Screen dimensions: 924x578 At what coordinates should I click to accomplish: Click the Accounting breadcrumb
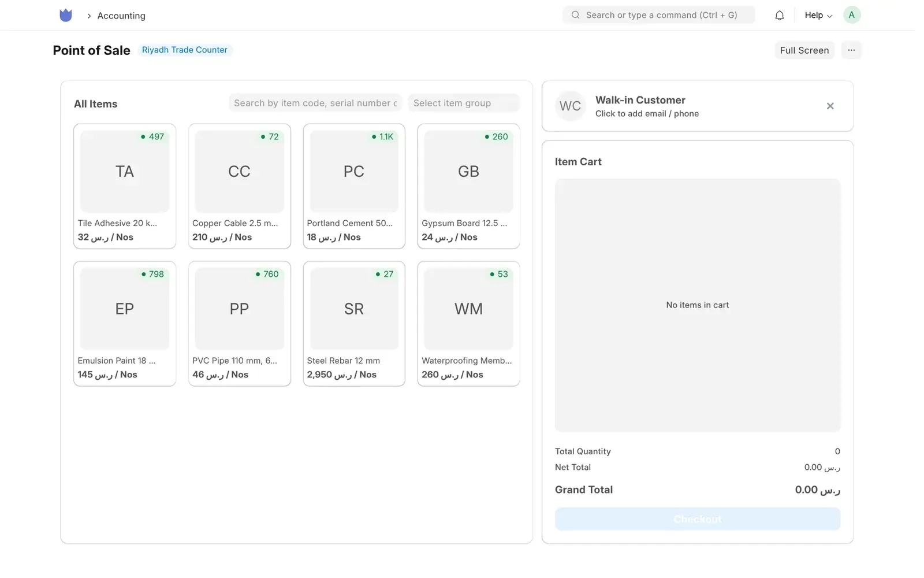[121, 16]
